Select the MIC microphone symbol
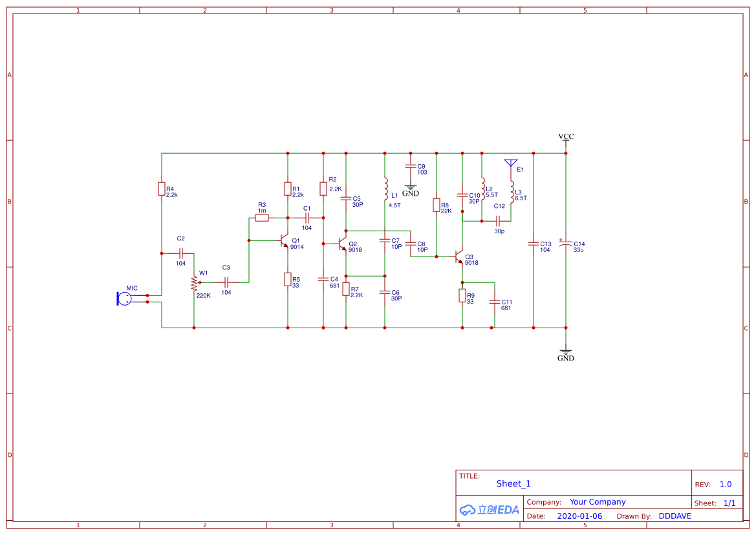 124,299
